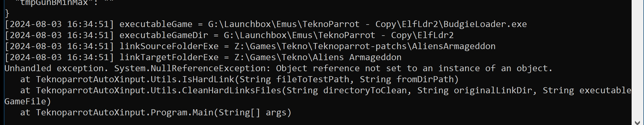Click the ElfLdr2 folder in executableGameDir path
Viewport: 644px width, 125px height.
pos(435,35)
